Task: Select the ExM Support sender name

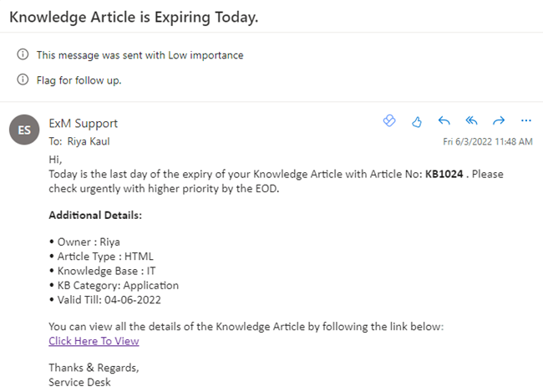Action: (x=83, y=124)
